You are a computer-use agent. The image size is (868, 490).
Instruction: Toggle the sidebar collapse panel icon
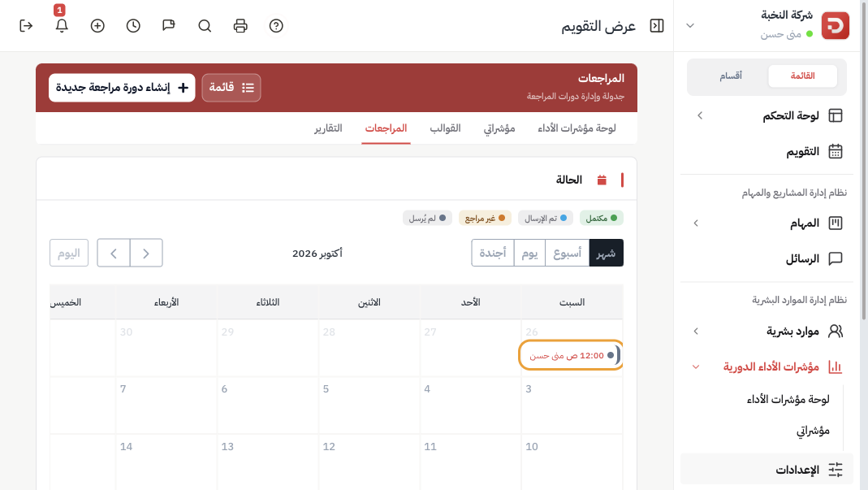point(657,25)
